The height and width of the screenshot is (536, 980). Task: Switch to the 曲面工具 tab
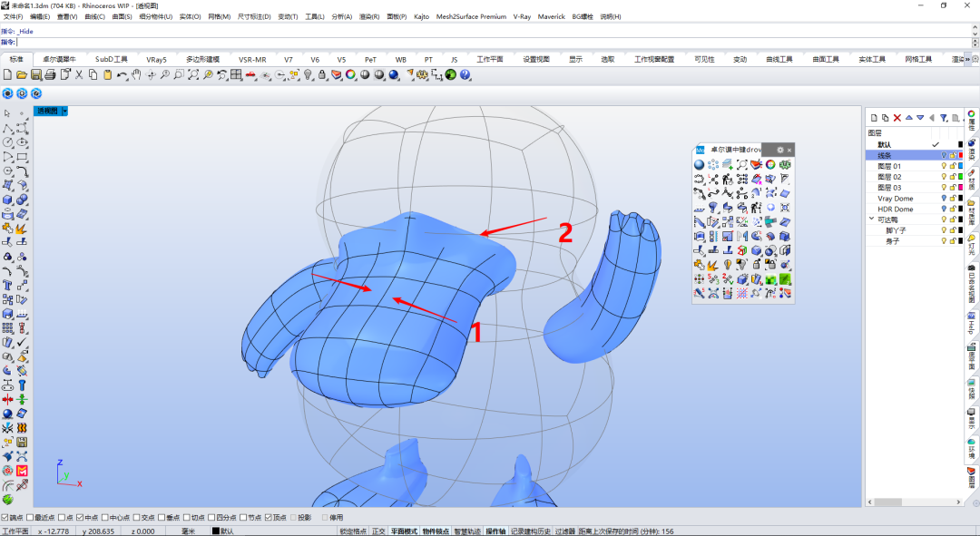click(826, 59)
